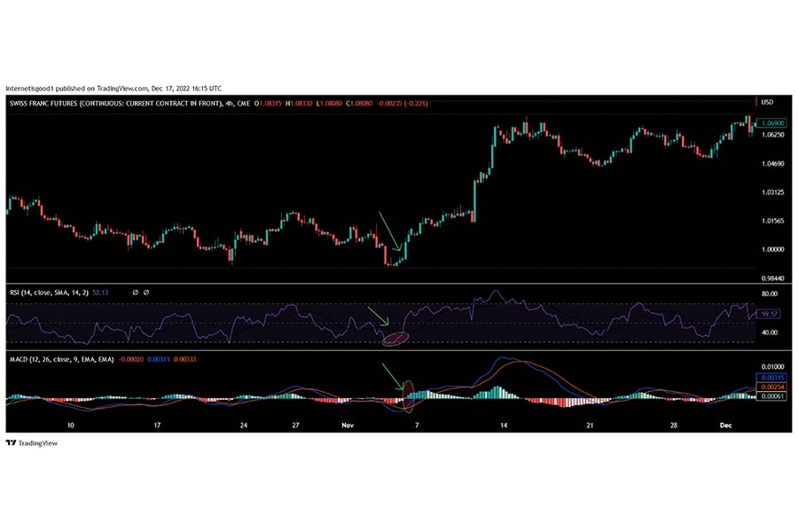
Task: Click the close price C1.08080
Action: (359, 104)
